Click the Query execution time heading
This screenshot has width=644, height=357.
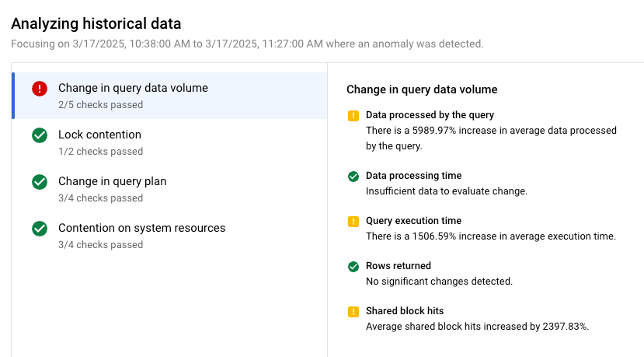[413, 221]
